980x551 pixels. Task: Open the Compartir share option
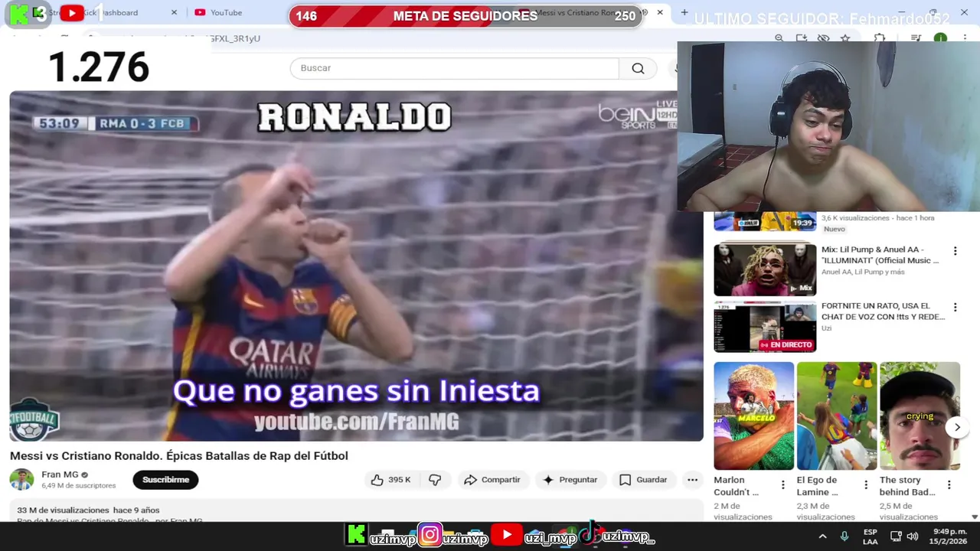492,480
